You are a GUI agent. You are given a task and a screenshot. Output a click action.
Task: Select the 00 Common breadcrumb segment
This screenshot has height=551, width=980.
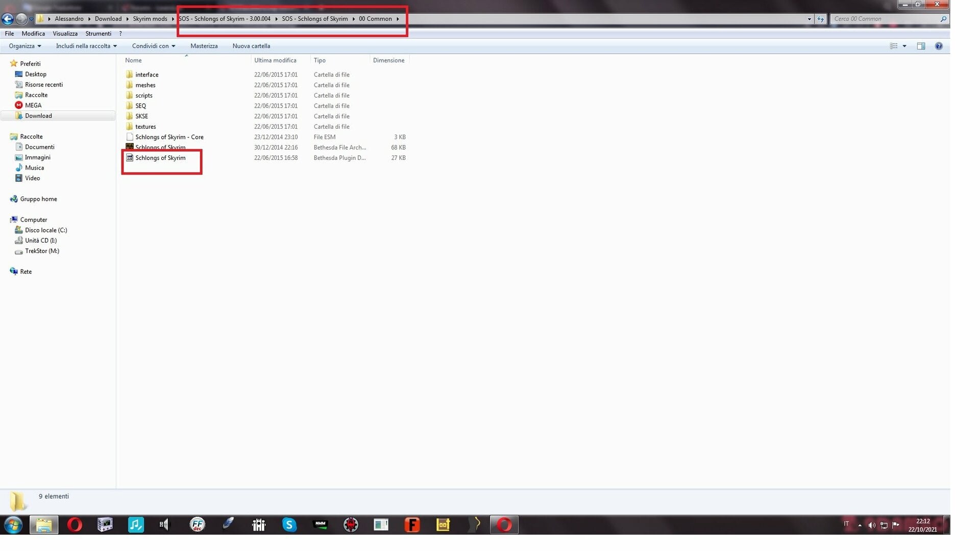(x=375, y=19)
